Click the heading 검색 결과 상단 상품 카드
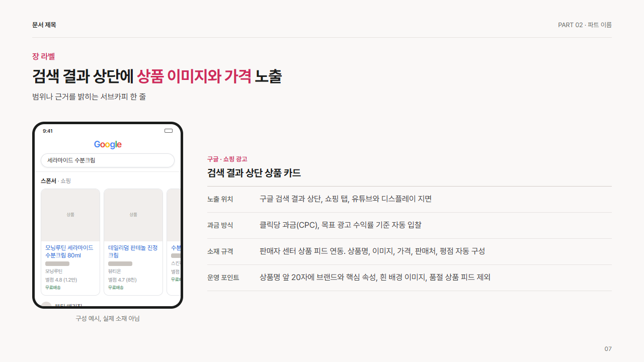The height and width of the screenshot is (362, 644). click(254, 173)
